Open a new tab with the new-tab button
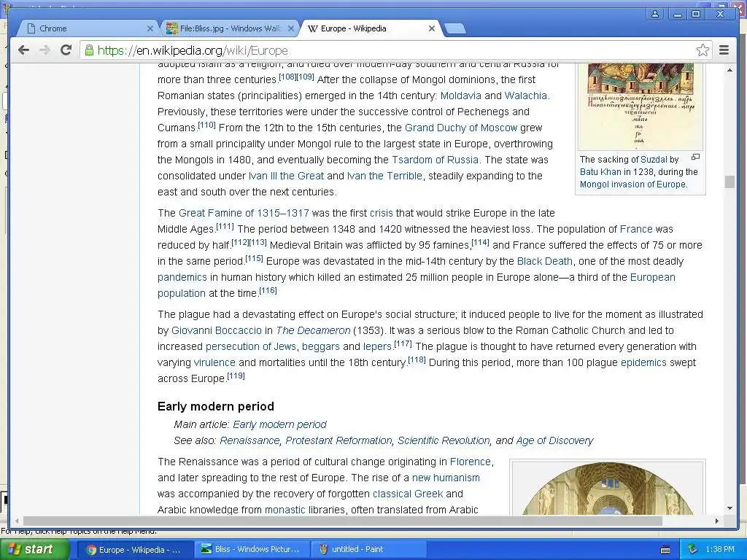Image resolution: width=747 pixels, height=560 pixels. pos(455,29)
